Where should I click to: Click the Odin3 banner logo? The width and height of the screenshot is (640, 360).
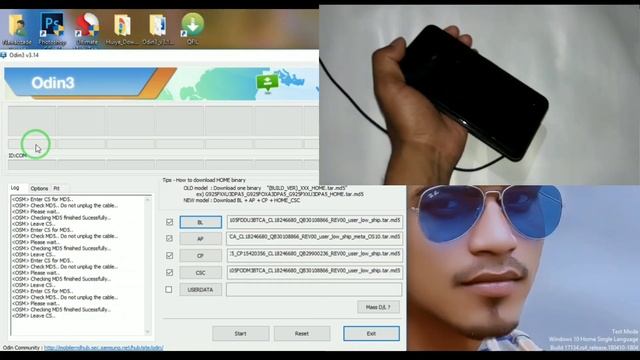coord(53,83)
